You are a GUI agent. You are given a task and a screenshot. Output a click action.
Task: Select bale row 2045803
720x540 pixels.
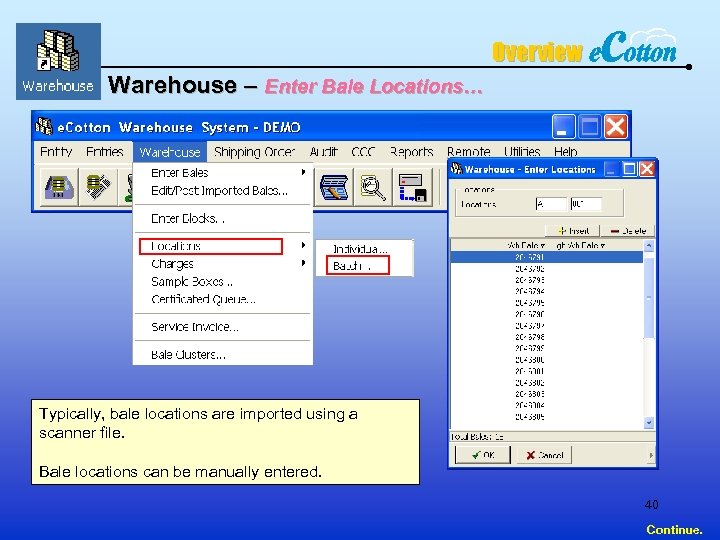[x=547, y=394]
